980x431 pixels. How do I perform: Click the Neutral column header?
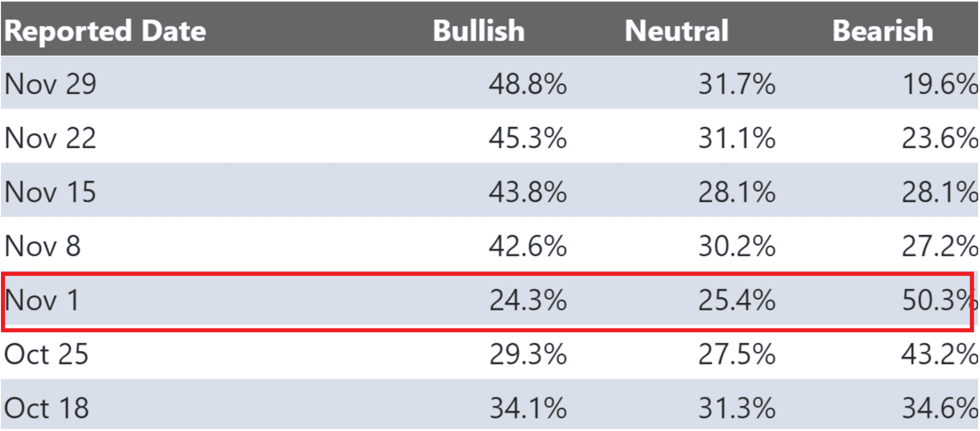677,31
